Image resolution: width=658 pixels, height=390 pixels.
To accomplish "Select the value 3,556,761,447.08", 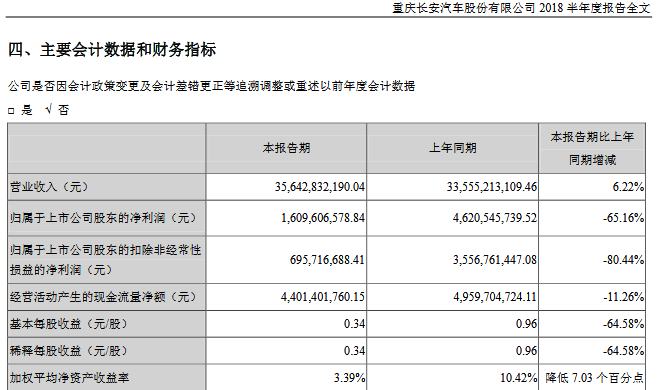I will [x=495, y=260].
